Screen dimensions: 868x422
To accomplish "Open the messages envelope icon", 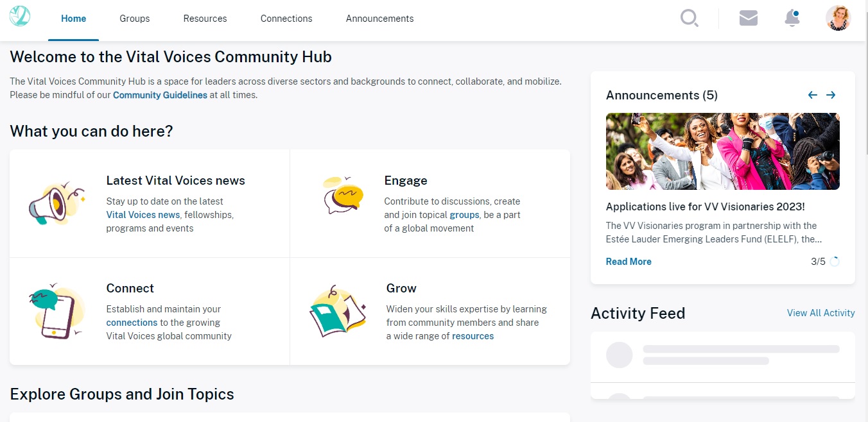I will coord(749,18).
